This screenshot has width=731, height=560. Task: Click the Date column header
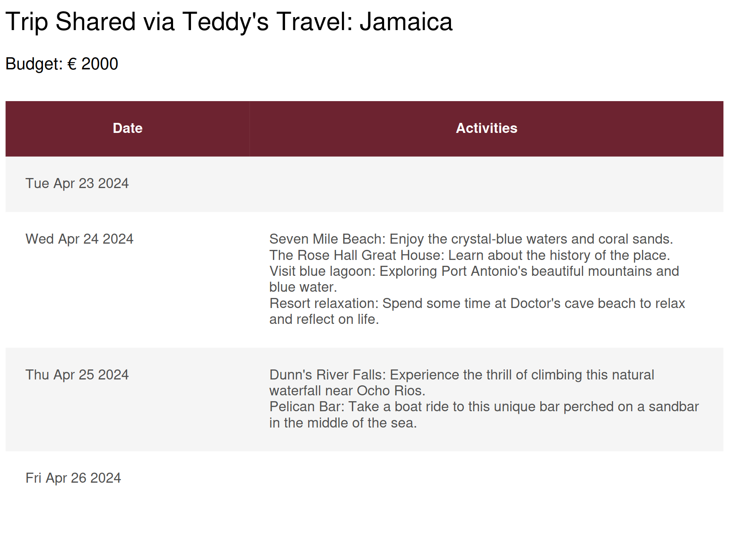[127, 128]
